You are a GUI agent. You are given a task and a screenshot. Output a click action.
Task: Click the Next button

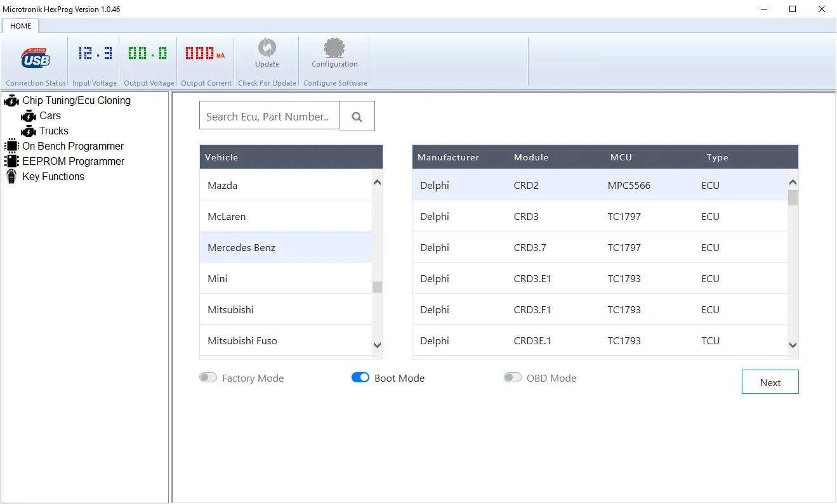point(770,382)
